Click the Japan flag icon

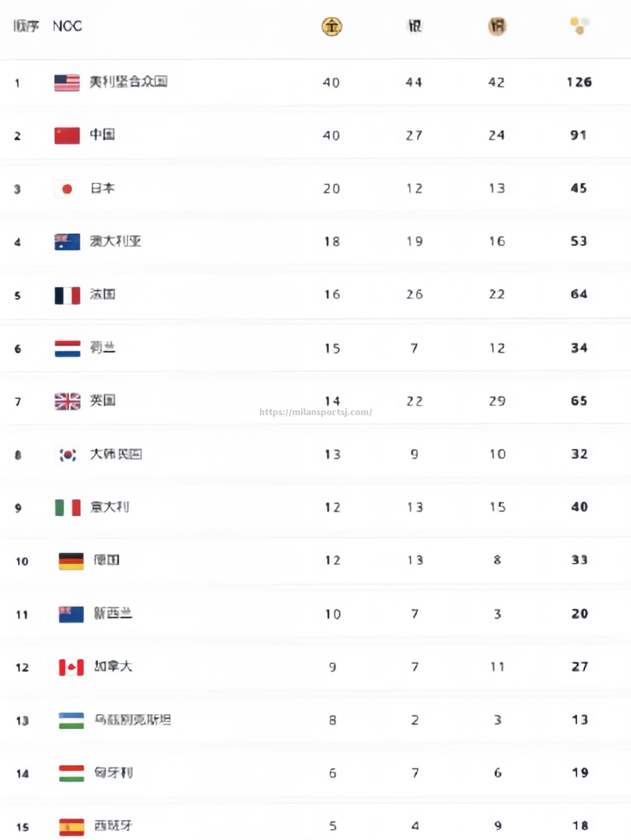coord(67,189)
